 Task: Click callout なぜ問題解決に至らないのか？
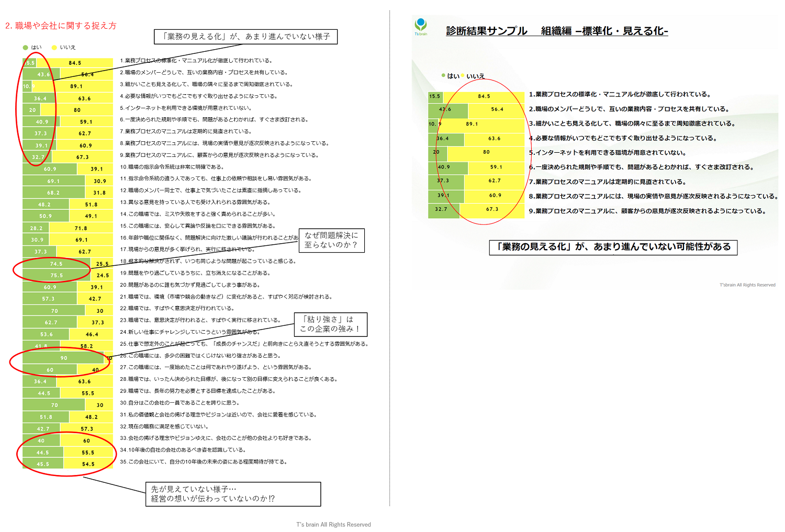(x=331, y=240)
